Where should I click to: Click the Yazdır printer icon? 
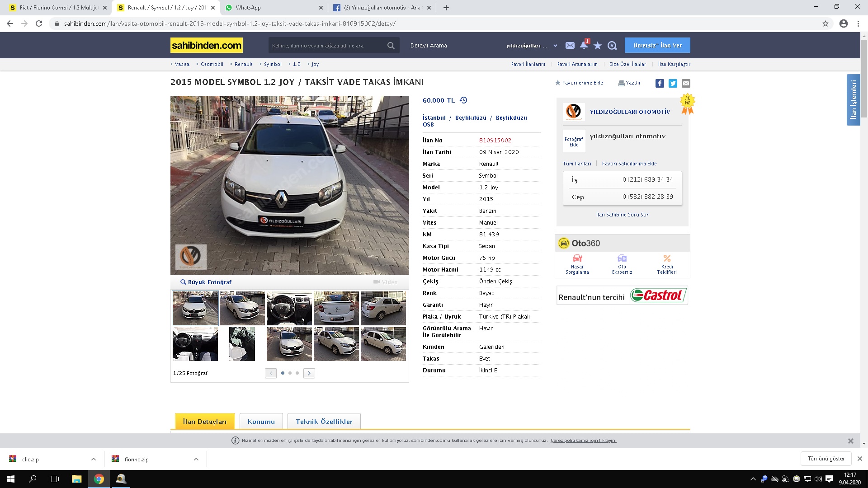[x=622, y=83]
